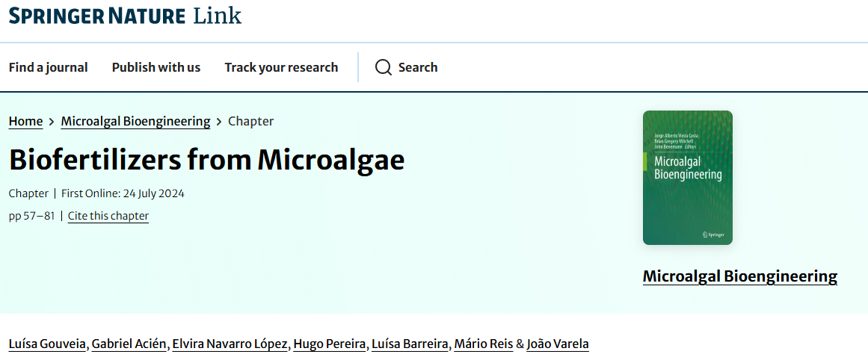Open Microalgal Bioengineering title below cover
The height and width of the screenshot is (360, 868).
coord(740,276)
